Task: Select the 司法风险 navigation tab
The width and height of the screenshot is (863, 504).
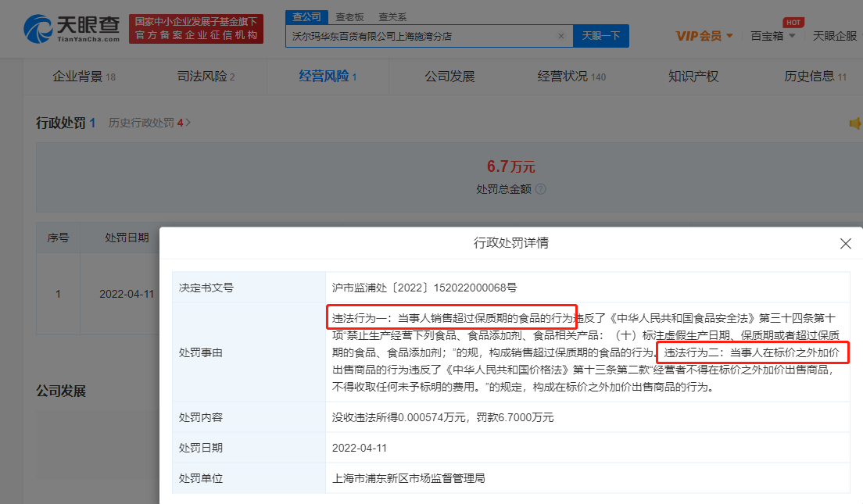Action: click(x=206, y=77)
